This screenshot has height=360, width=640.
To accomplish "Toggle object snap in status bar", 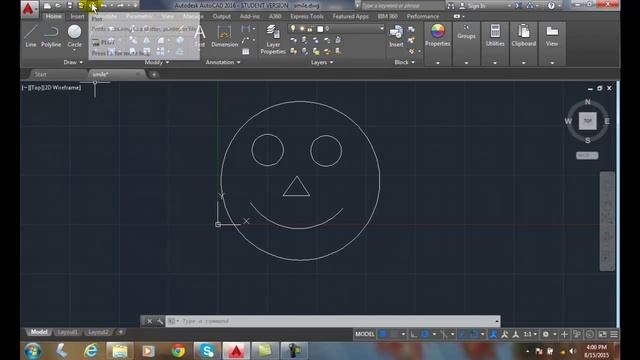I will 473,334.
